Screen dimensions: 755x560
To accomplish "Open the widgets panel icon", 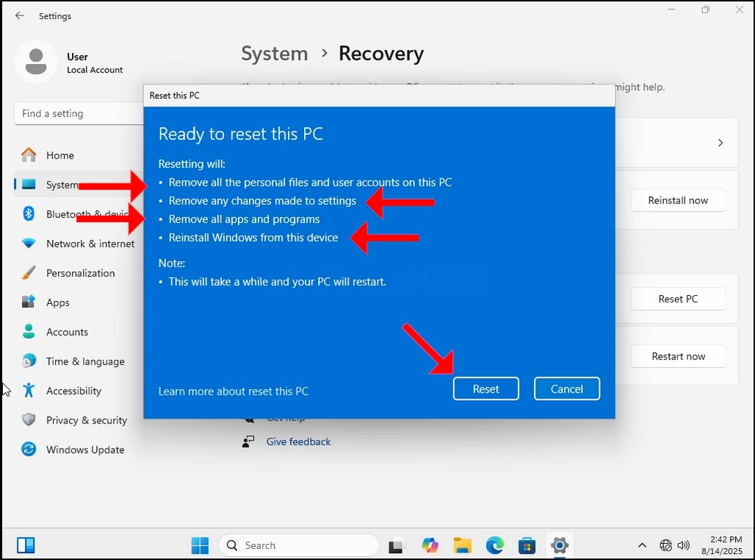I will [26, 545].
